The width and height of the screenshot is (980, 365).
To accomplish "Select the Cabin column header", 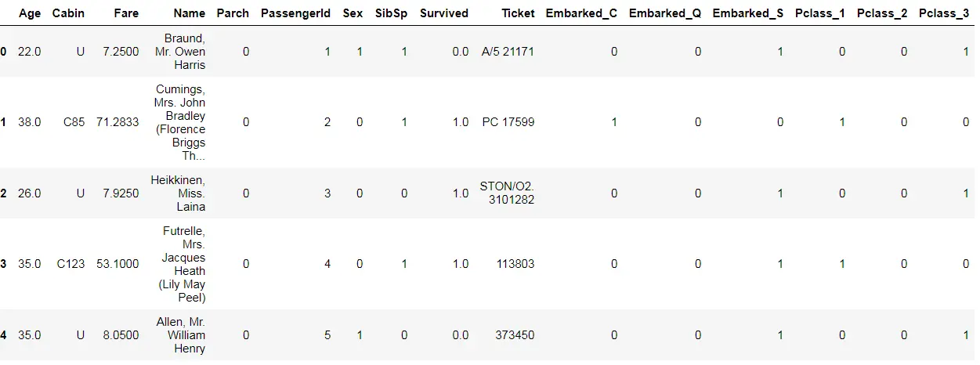I will click(68, 13).
